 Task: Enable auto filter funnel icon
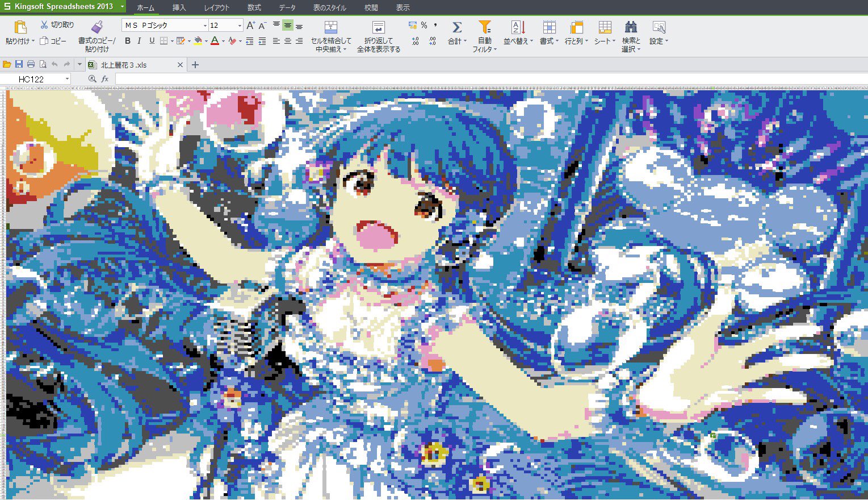pos(484,27)
